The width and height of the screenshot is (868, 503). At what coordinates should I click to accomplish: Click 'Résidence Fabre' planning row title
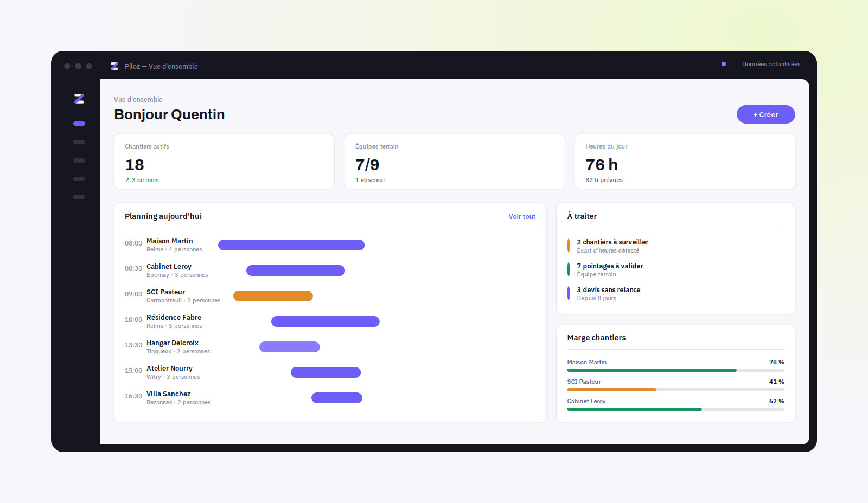(174, 318)
